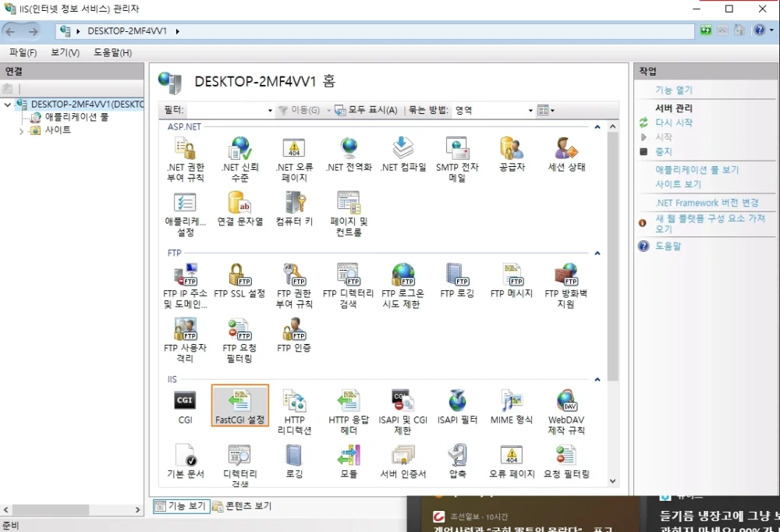Open the .NET 전역화 feature

[x=349, y=154]
